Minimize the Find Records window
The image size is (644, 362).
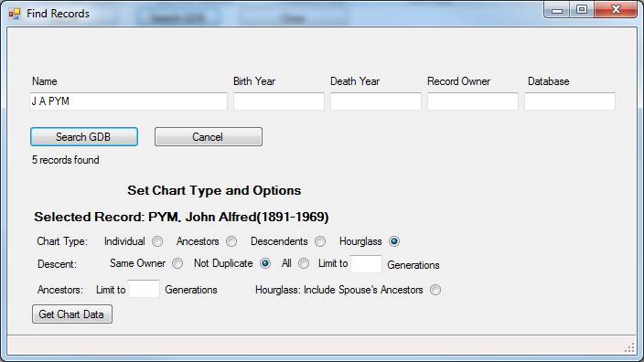pyautogui.click(x=557, y=10)
